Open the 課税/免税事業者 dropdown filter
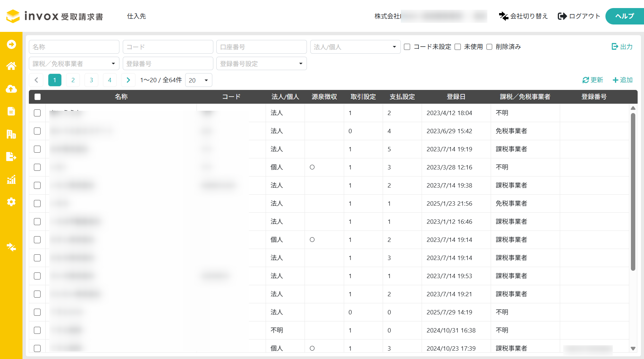The width and height of the screenshot is (644, 359). (x=74, y=64)
